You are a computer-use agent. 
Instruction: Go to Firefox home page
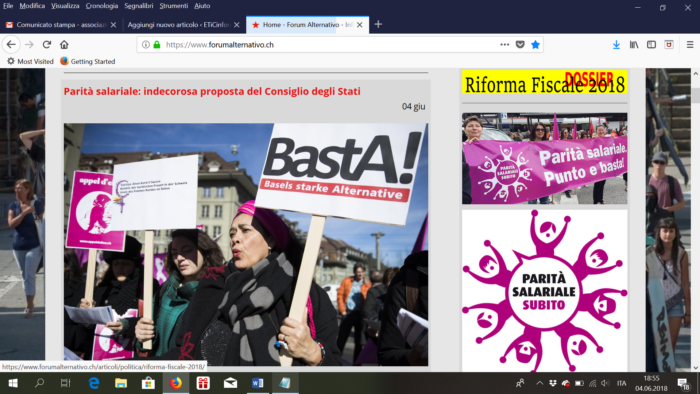tap(64, 45)
